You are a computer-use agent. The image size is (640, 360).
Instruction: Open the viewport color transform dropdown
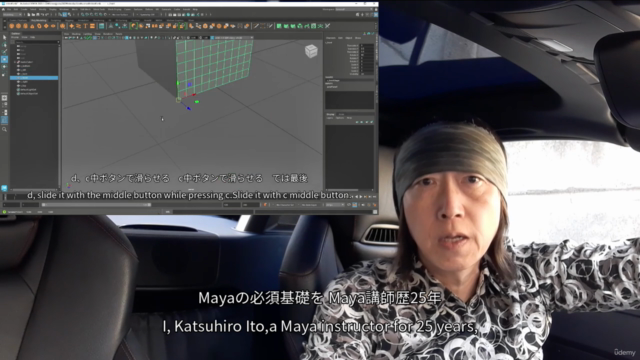pyautogui.click(x=234, y=38)
